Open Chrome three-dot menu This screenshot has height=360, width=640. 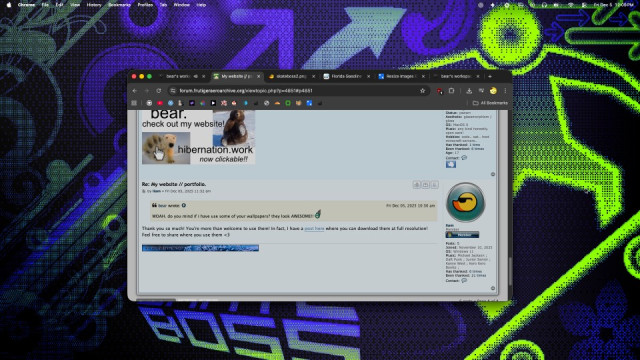pyautogui.click(x=505, y=91)
